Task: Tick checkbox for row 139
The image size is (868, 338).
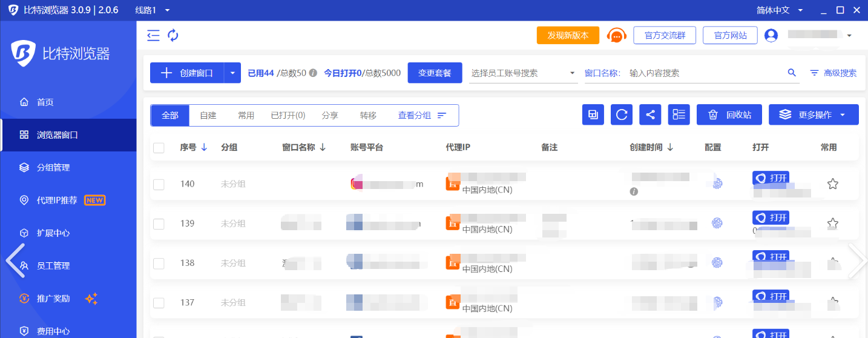Action: tap(159, 224)
